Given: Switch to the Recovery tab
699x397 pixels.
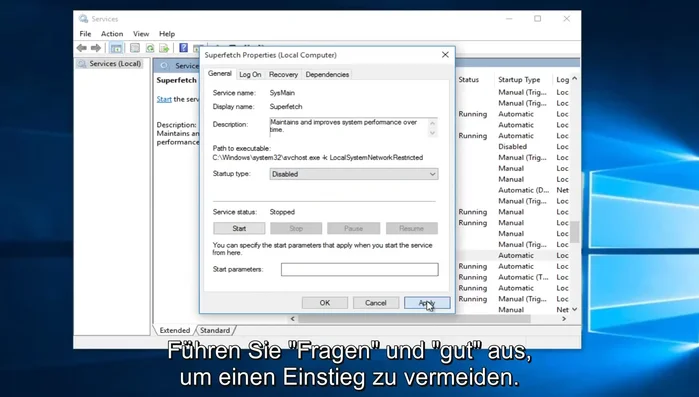Looking at the screenshot, I should [x=283, y=74].
